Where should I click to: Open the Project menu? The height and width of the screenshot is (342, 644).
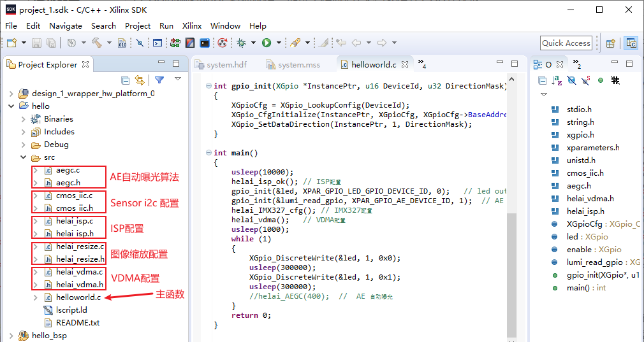pos(138,26)
